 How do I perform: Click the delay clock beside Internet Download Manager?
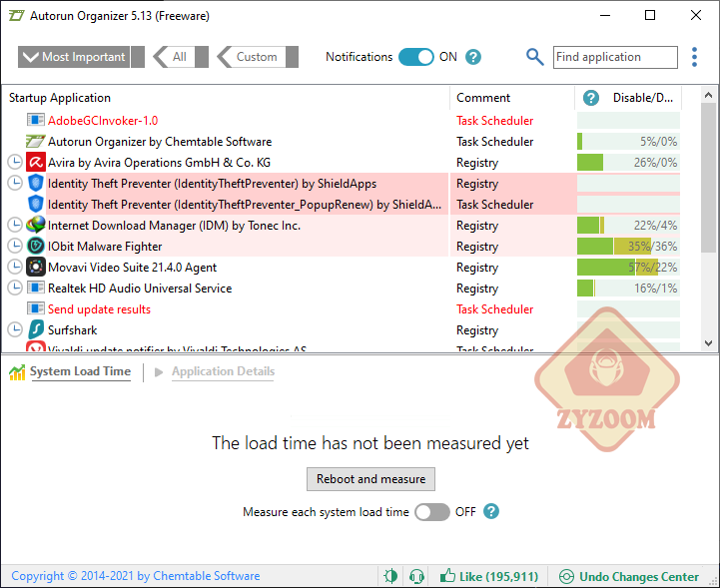pos(15,225)
